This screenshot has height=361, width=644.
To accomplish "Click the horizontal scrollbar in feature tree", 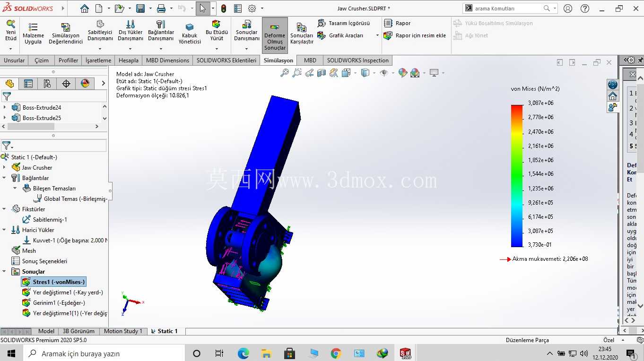I will click(x=31, y=127).
